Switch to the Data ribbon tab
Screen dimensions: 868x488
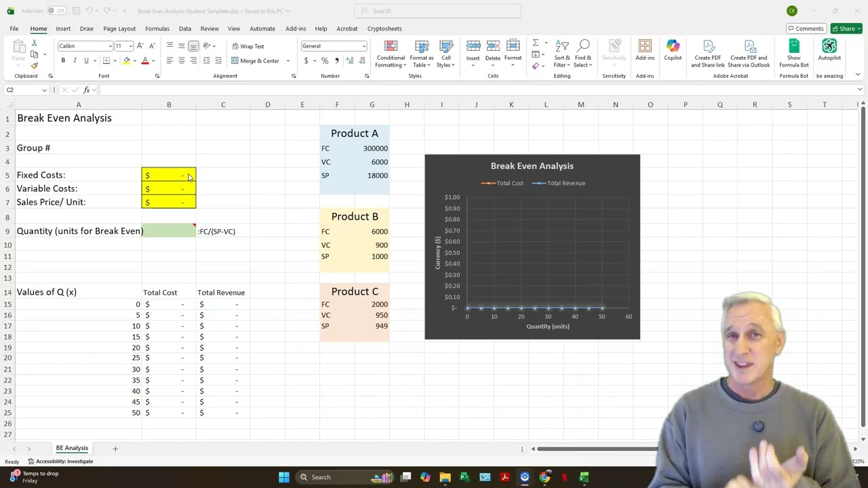[185, 28]
